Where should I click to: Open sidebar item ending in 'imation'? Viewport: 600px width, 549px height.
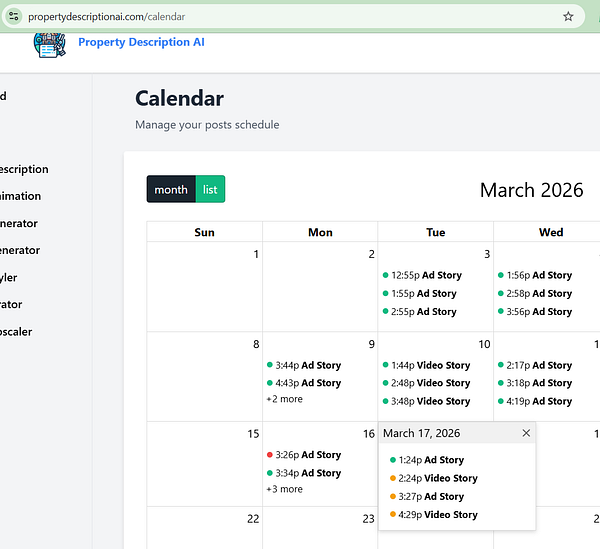[20, 196]
